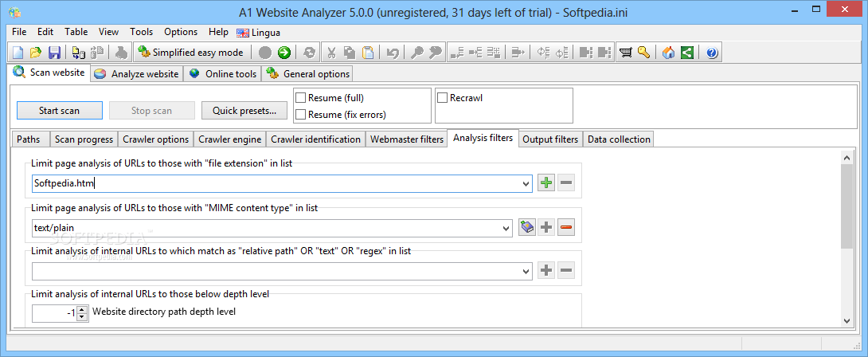Screen dimensions: 868x357
Task: Open the Options menu
Action: point(181,32)
